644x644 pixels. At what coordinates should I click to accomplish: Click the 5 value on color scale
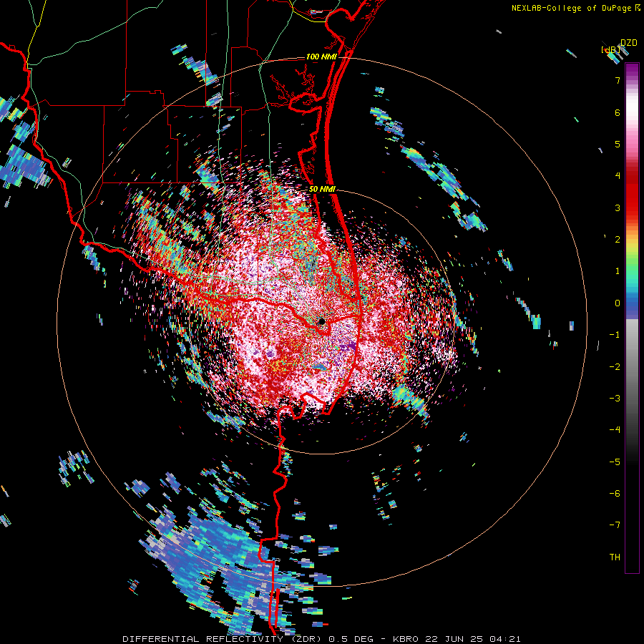pos(618,144)
